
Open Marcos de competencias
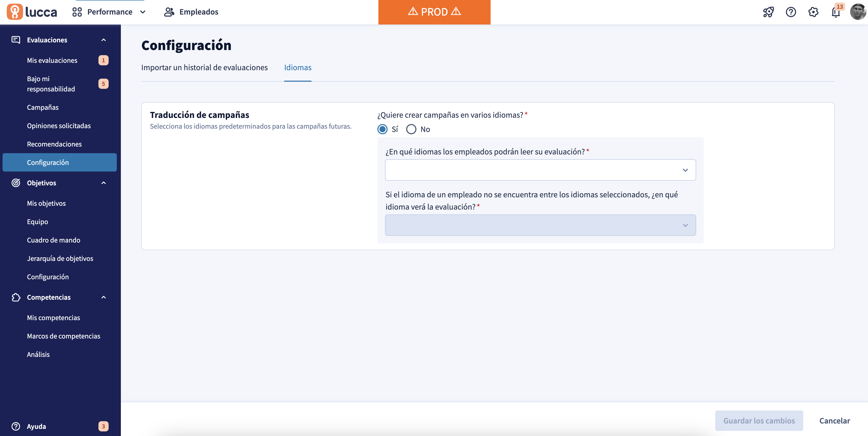click(x=60, y=336)
